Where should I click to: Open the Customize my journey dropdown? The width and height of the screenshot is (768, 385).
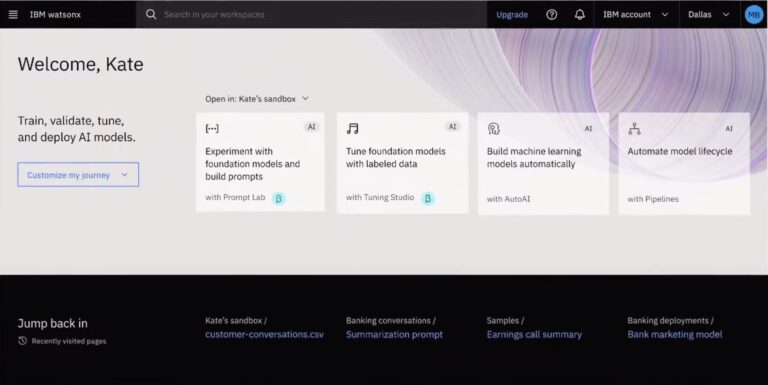(x=78, y=175)
